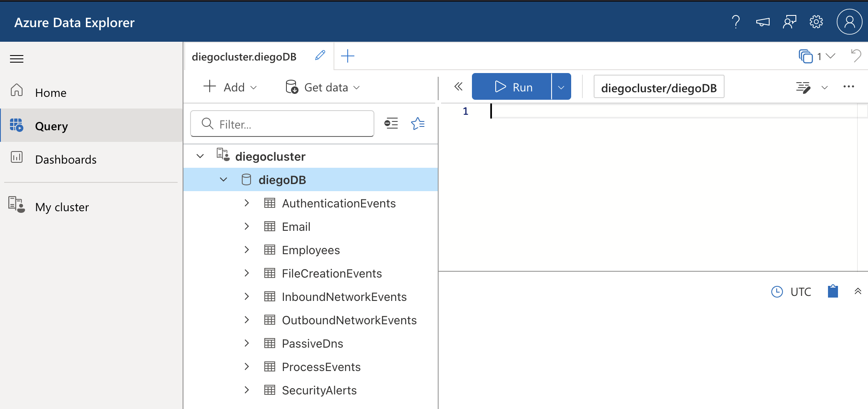868x409 pixels.
Task: Select PassiveDns table name
Action: click(x=313, y=343)
